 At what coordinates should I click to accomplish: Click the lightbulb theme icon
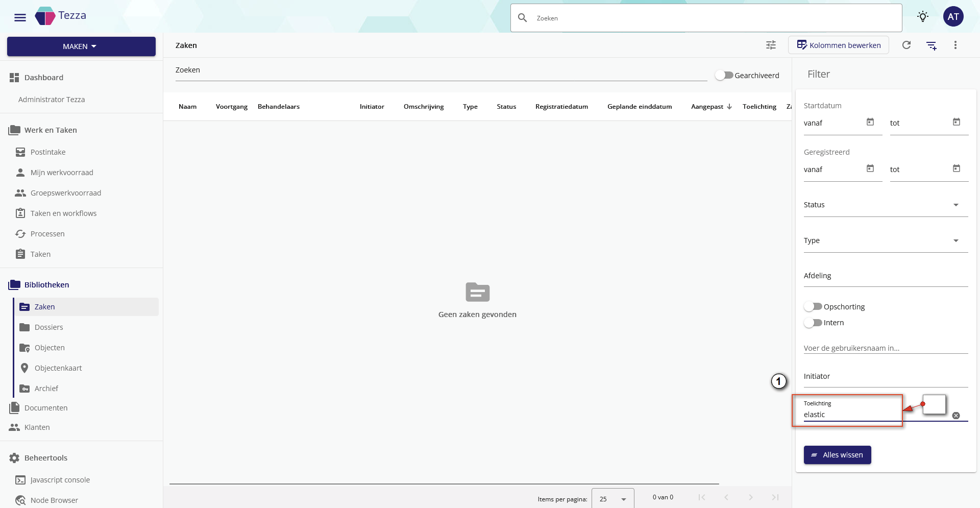coord(922,16)
